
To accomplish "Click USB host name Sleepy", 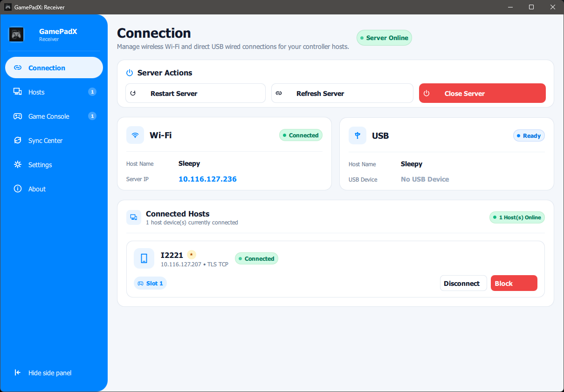I will click(x=412, y=164).
